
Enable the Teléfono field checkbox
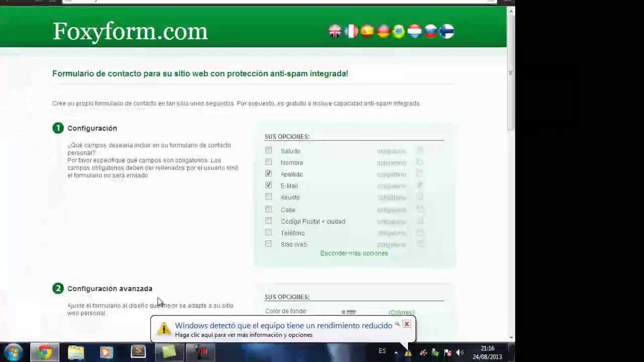[x=268, y=232]
